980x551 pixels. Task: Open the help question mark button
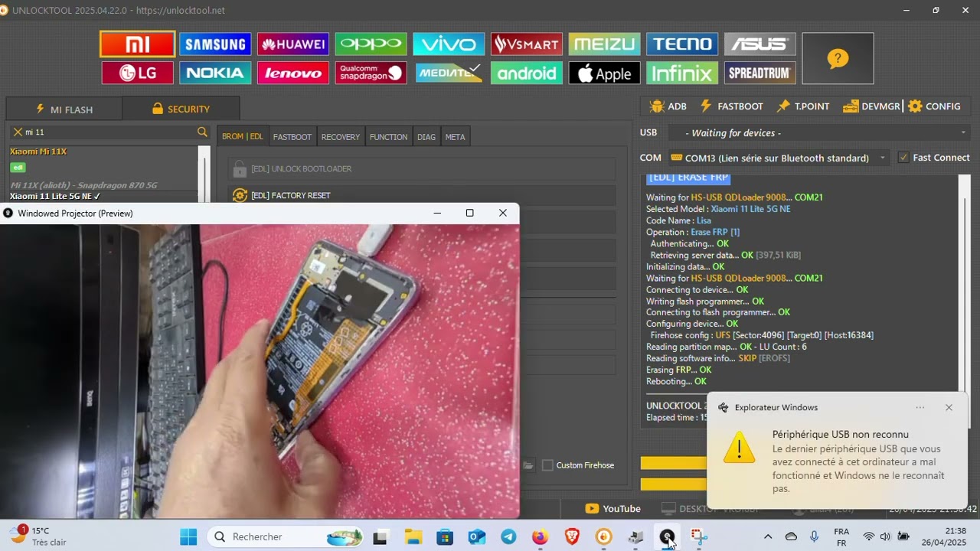[x=838, y=58]
